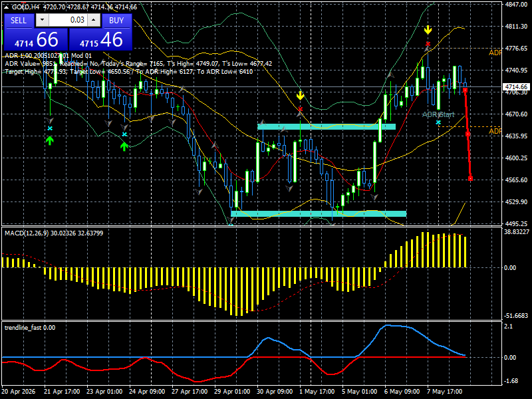Click the Target High info line

pyautogui.click(x=129, y=72)
